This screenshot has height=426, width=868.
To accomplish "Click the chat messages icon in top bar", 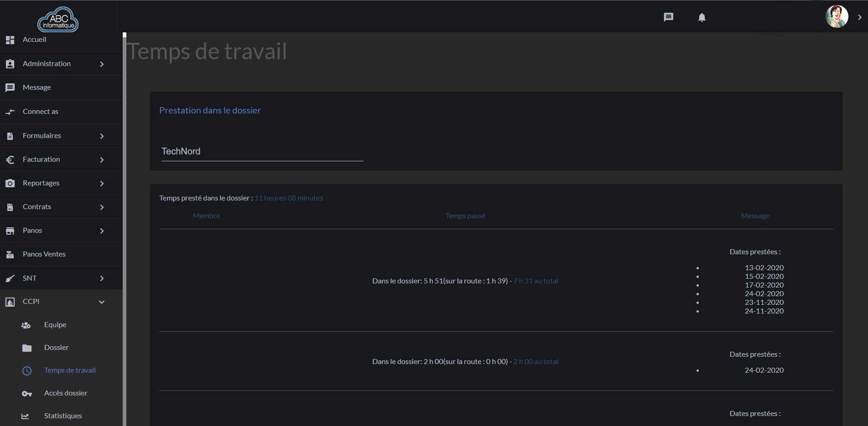I will click(x=668, y=17).
